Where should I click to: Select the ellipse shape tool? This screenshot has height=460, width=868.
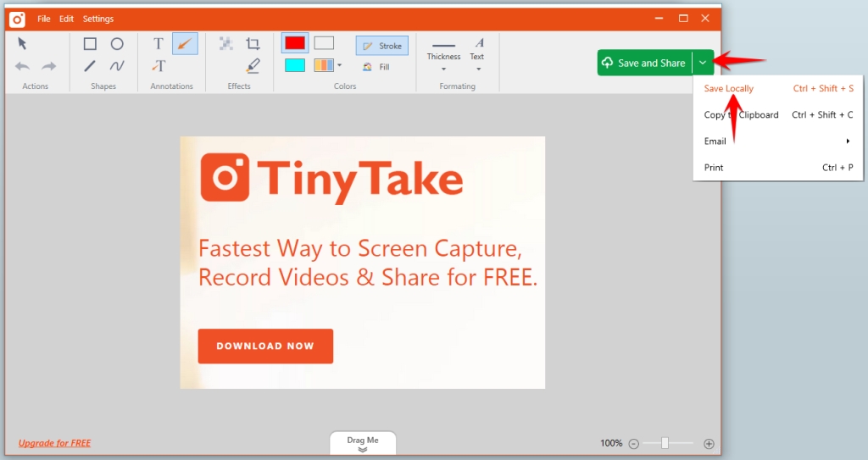pyautogui.click(x=117, y=44)
